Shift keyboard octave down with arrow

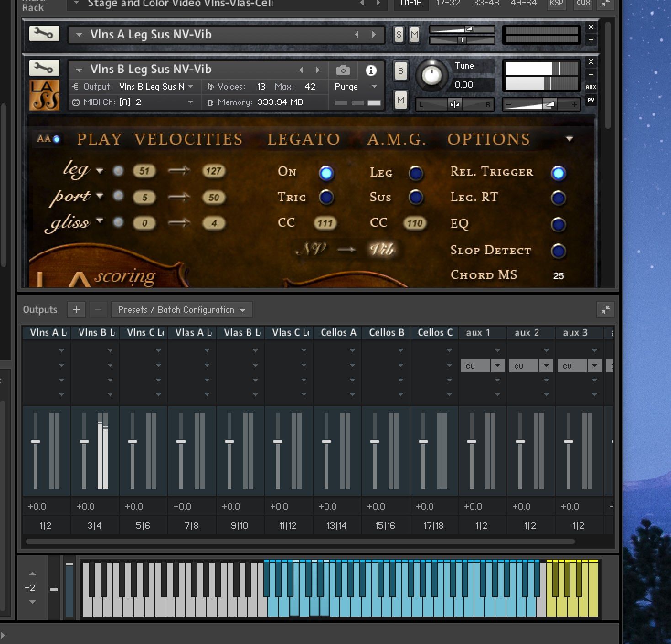tap(32, 602)
